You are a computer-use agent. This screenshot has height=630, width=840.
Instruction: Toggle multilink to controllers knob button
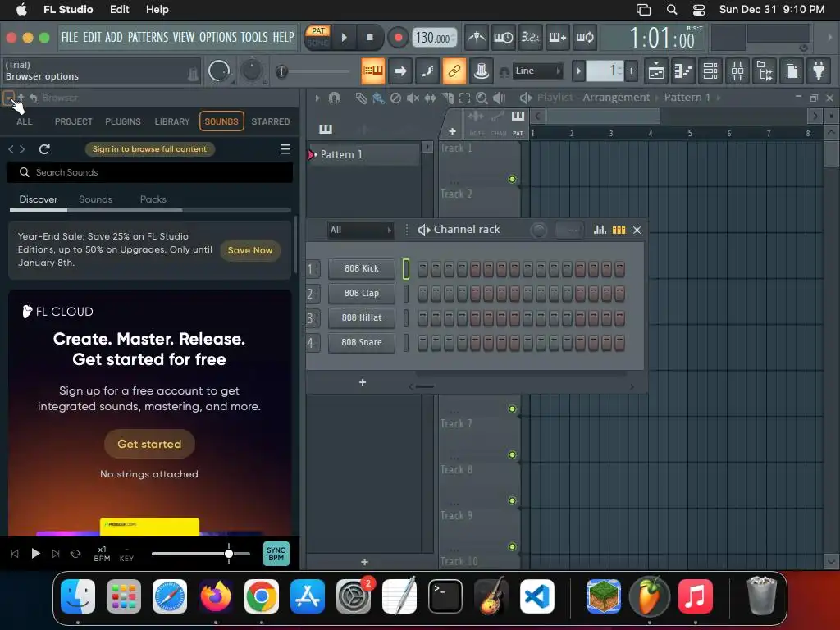pos(481,71)
